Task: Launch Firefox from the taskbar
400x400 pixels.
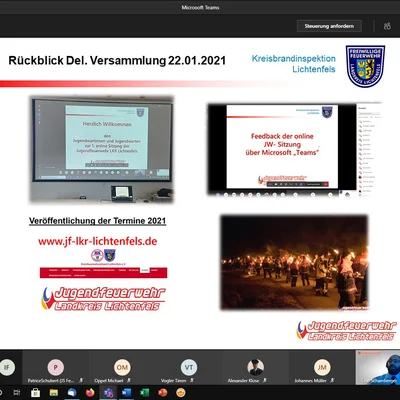Action: 90,393
